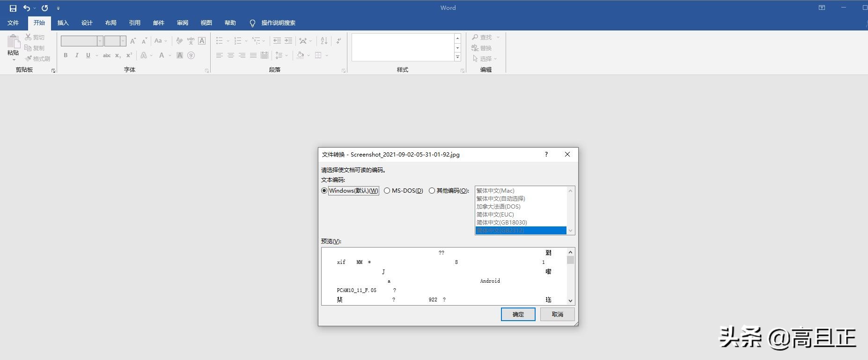868x360 pixels.
Task: Open the 文件 menu tab
Action: pyautogui.click(x=13, y=23)
